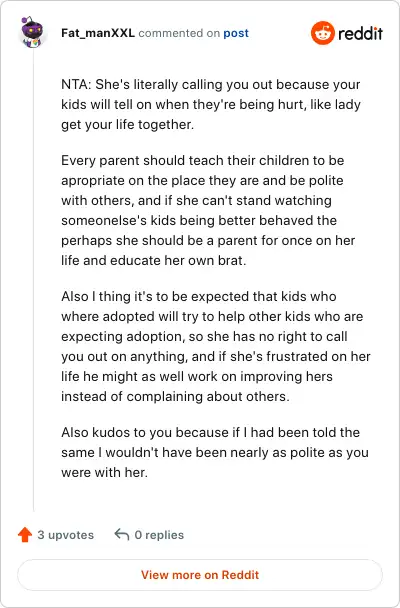
Task: Click the line "get your life together."
Action: [x=128, y=124]
